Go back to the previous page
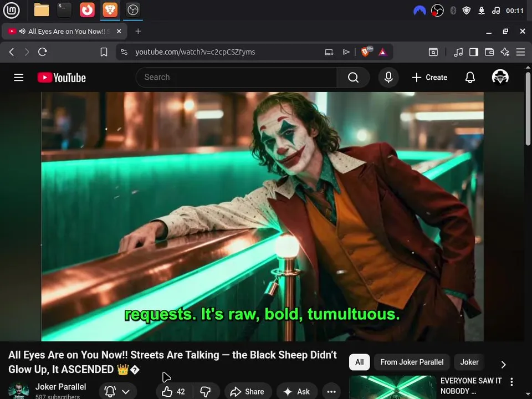 click(x=12, y=52)
